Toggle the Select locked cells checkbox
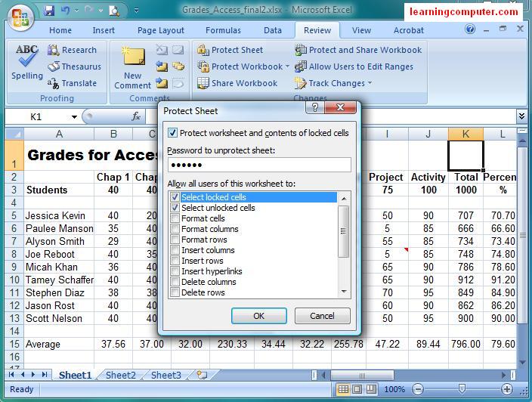This screenshot has width=532, height=402. coord(175,197)
